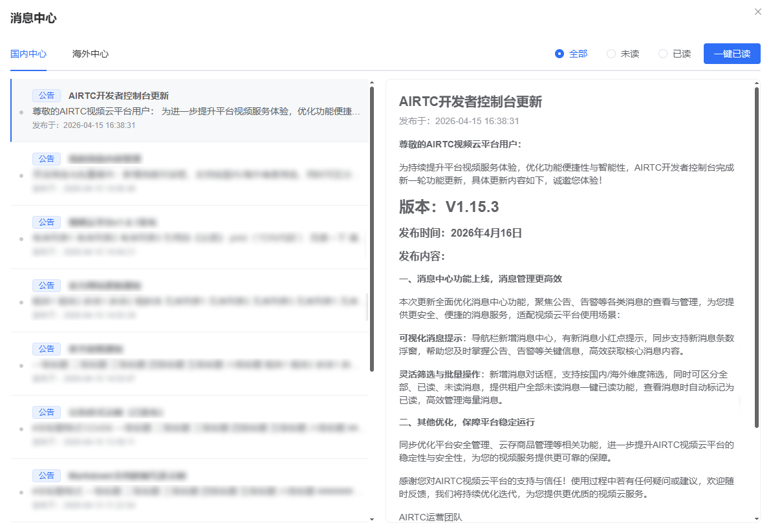This screenshot has width=771, height=532.
Task: Switch to the 国内中心 tab
Action: [28, 54]
